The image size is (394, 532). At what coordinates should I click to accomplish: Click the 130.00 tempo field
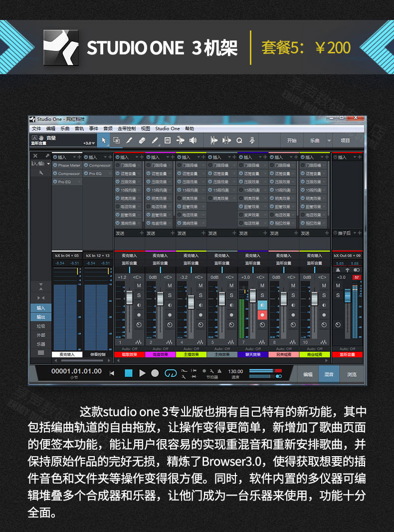pos(235,371)
